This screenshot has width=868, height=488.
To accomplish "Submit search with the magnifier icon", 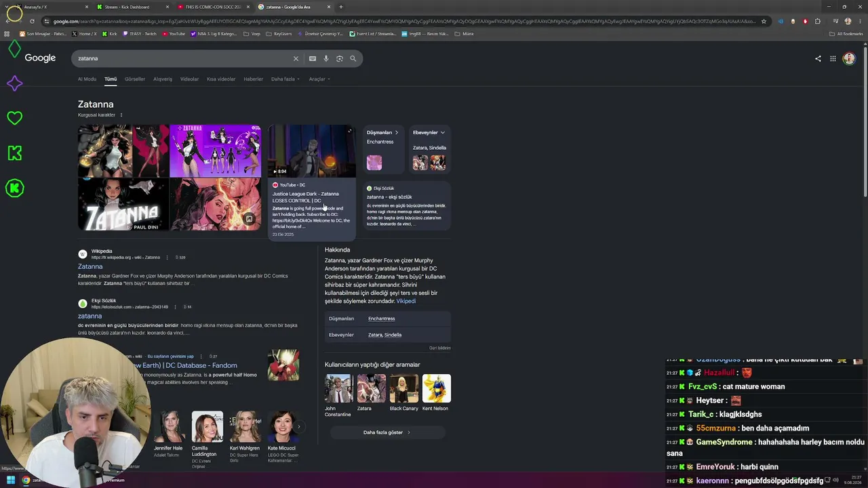I will point(353,58).
